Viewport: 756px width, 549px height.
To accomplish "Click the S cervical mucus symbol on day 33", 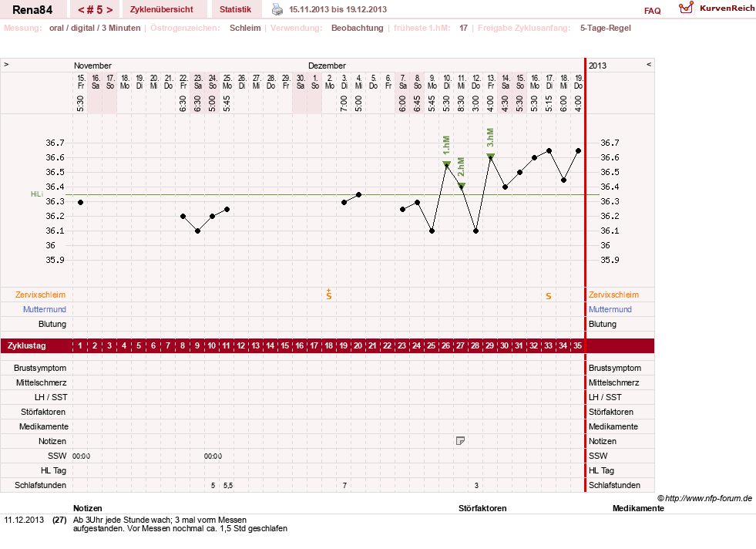I will pos(548,296).
